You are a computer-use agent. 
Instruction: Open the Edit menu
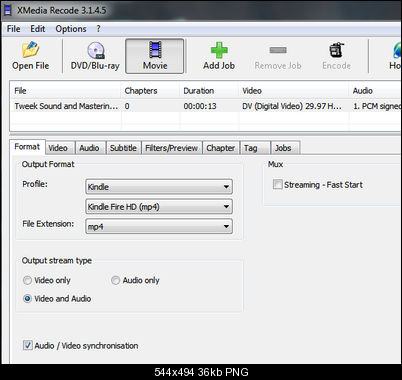(38, 29)
